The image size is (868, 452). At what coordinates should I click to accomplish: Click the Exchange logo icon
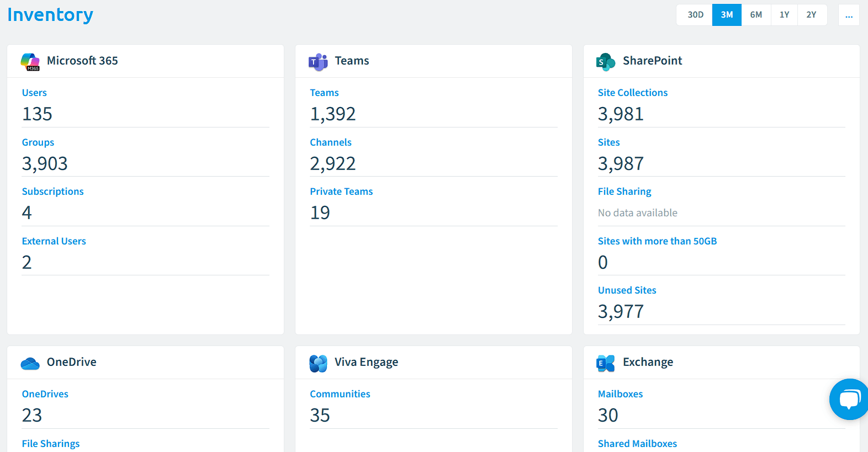(606, 363)
